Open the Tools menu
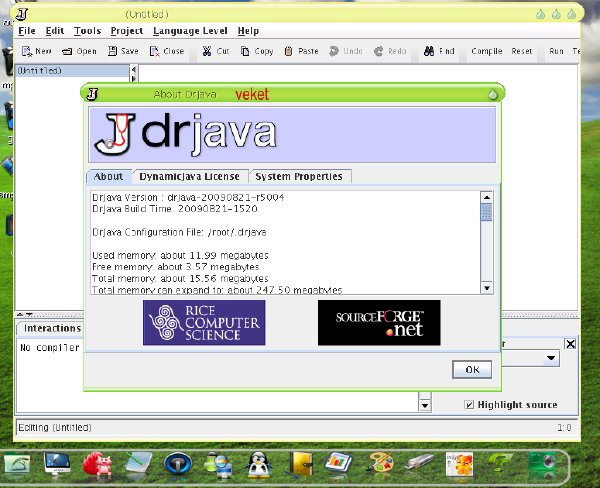 point(88,31)
